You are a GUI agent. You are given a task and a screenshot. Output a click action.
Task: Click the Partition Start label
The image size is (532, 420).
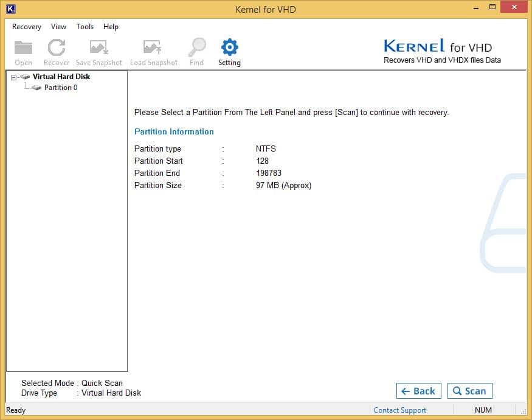click(159, 161)
